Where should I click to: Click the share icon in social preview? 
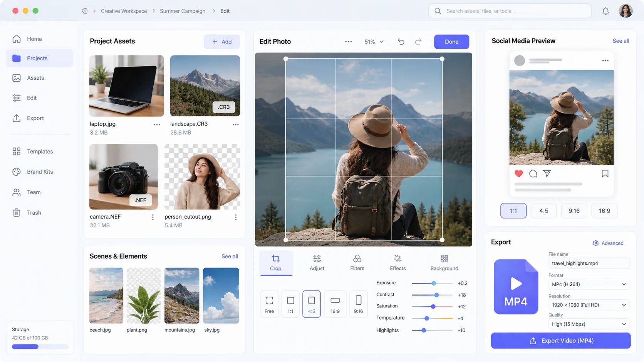(547, 173)
